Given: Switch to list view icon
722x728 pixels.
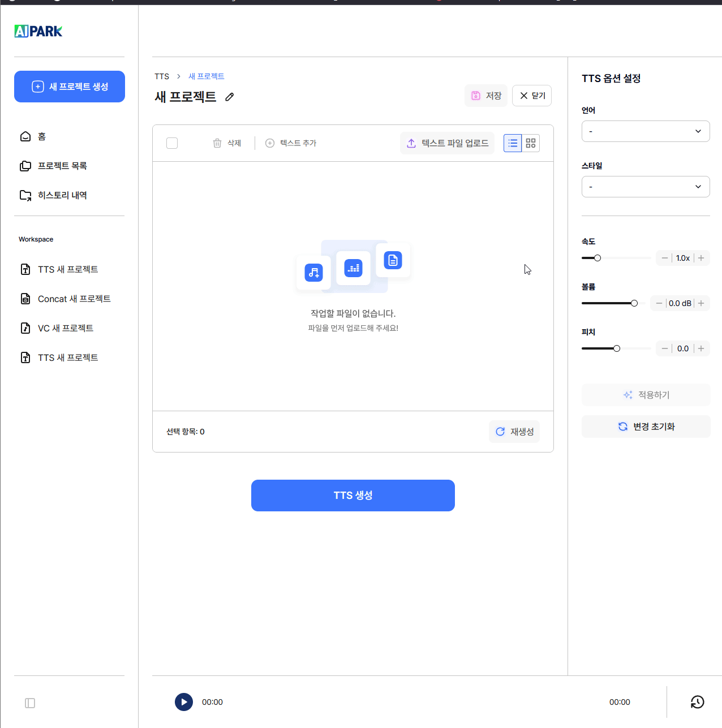Looking at the screenshot, I should [x=513, y=143].
